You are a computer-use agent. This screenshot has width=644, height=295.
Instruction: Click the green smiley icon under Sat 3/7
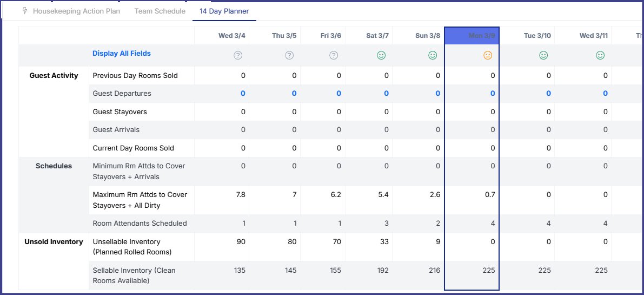tap(381, 55)
